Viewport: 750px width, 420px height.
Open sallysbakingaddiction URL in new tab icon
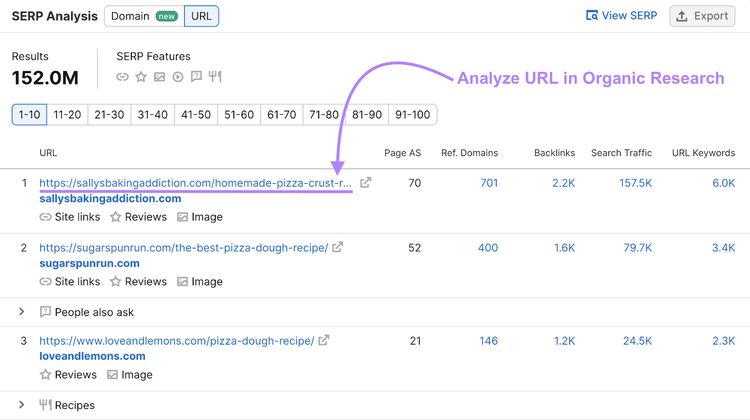click(365, 182)
